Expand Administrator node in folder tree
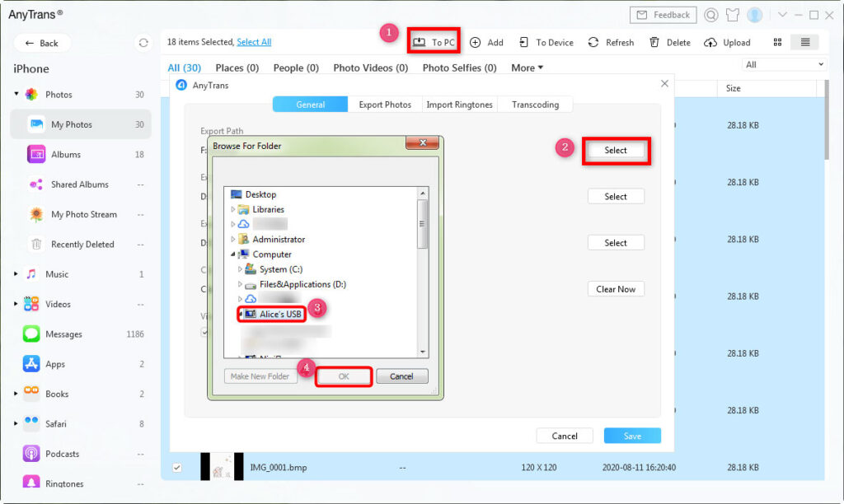This screenshot has height=504, width=844. coord(233,240)
